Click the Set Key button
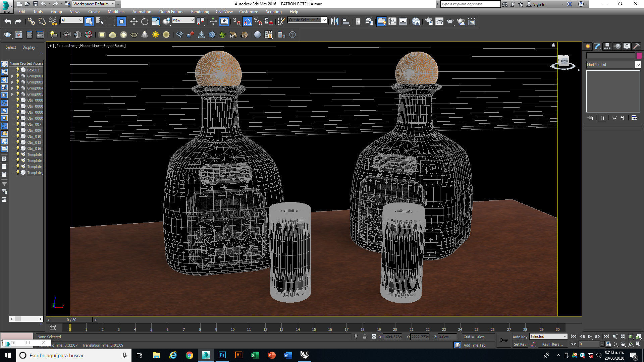This screenshot has width=644, height=362. coord(520,344)
